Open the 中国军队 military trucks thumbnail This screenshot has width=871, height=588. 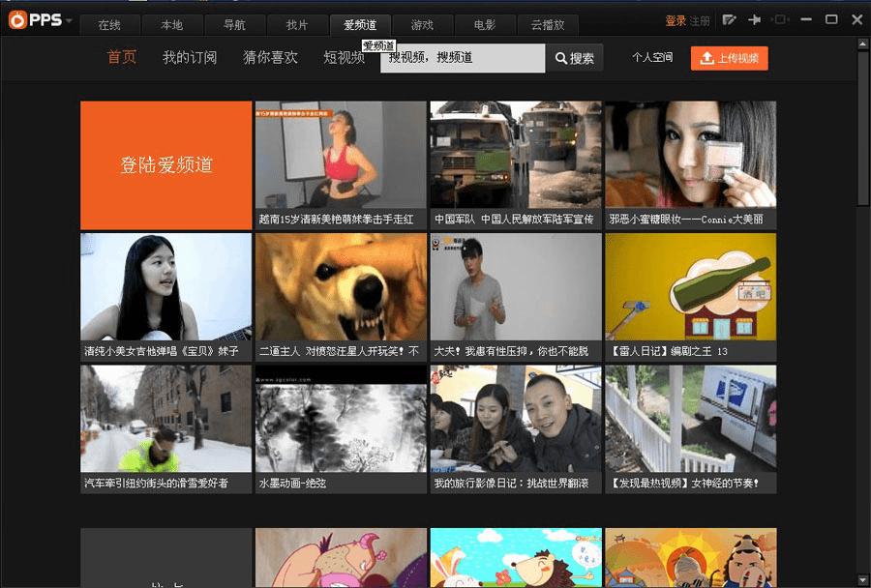point(516,155)
